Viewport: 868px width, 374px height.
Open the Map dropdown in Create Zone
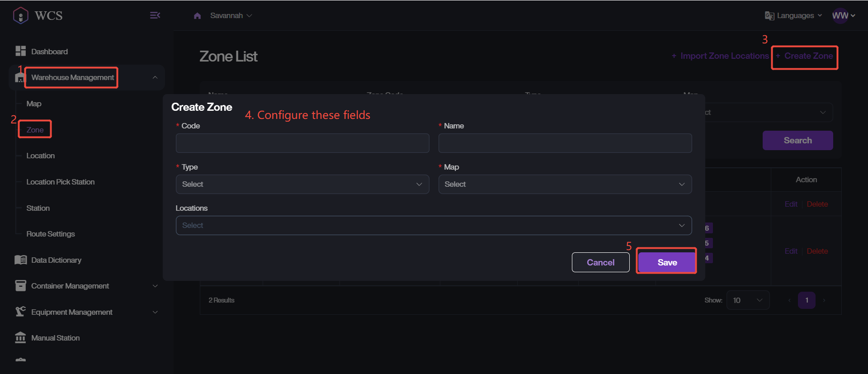pos(565,184)
